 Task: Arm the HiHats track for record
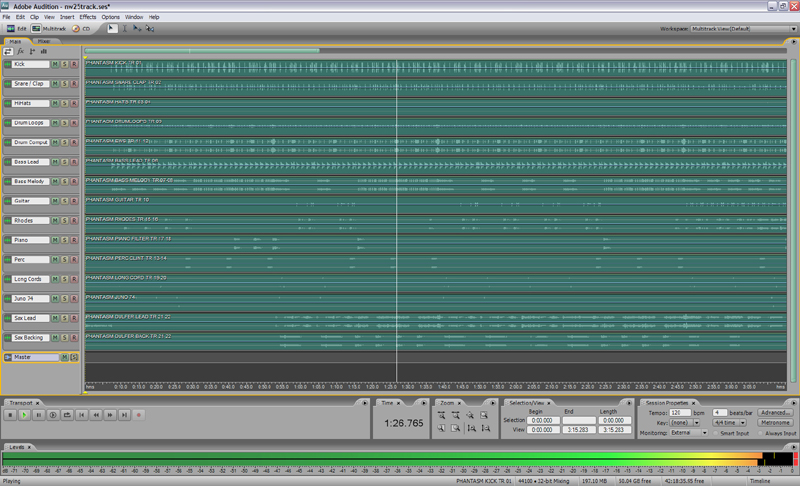pos(74,104)
